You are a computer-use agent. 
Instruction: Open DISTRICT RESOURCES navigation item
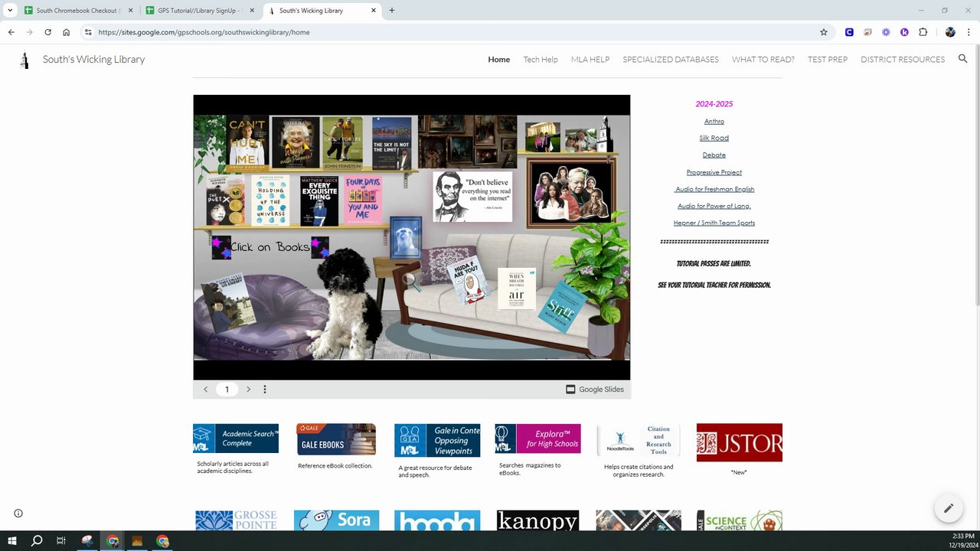(x=903, y=60)
